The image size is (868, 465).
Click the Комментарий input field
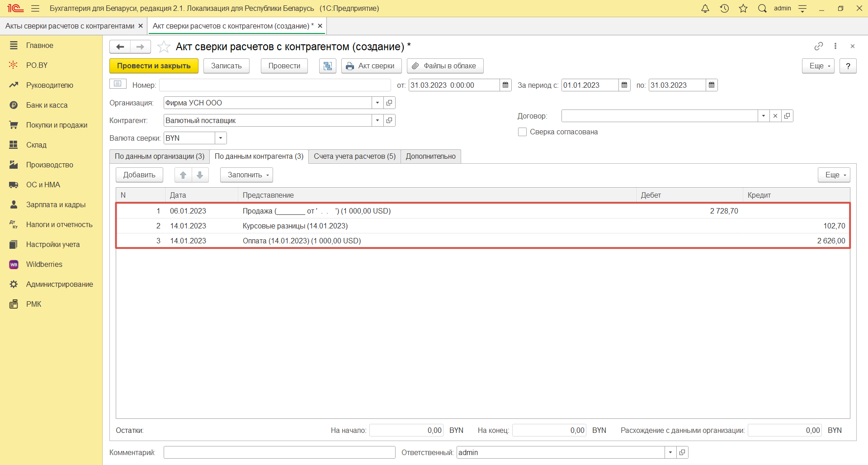(279, 452)
